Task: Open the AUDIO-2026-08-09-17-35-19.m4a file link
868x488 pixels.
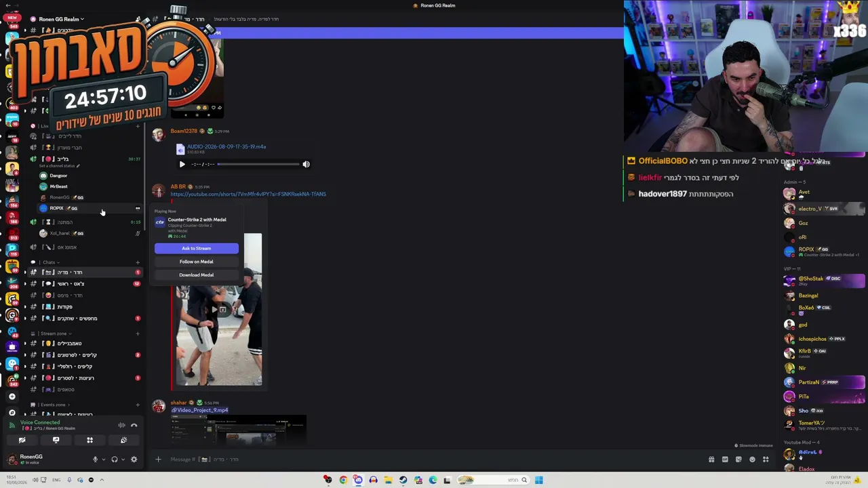Action: coord(226,146)
